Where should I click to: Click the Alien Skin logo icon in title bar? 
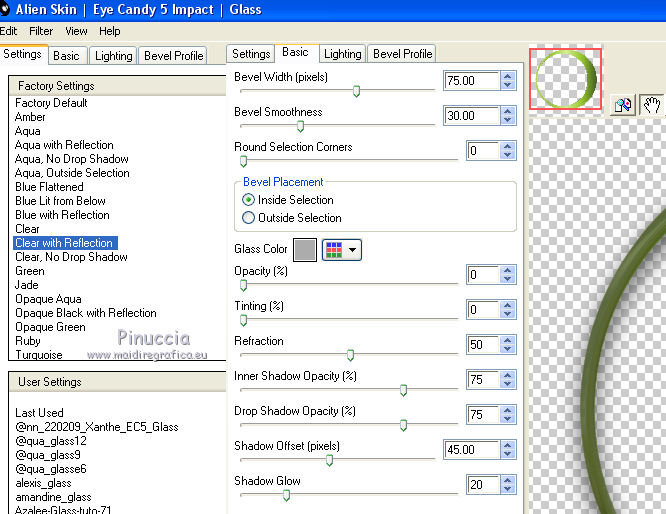[5, 9]
